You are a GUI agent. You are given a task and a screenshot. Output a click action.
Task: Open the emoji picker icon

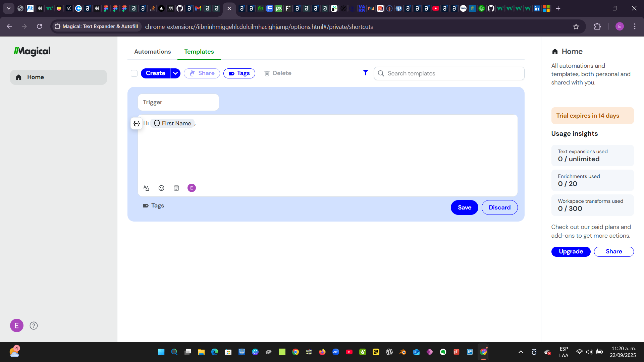(x=161, y=188)
